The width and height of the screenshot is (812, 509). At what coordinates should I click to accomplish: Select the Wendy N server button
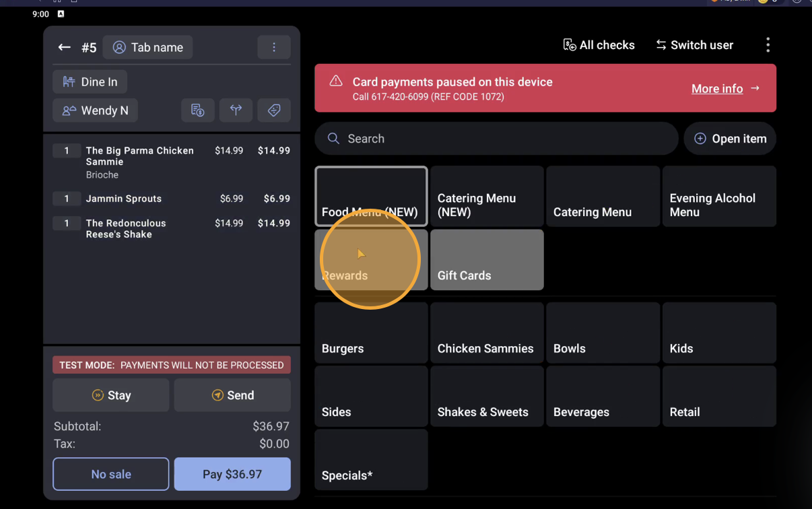click(x=96, y=110)
